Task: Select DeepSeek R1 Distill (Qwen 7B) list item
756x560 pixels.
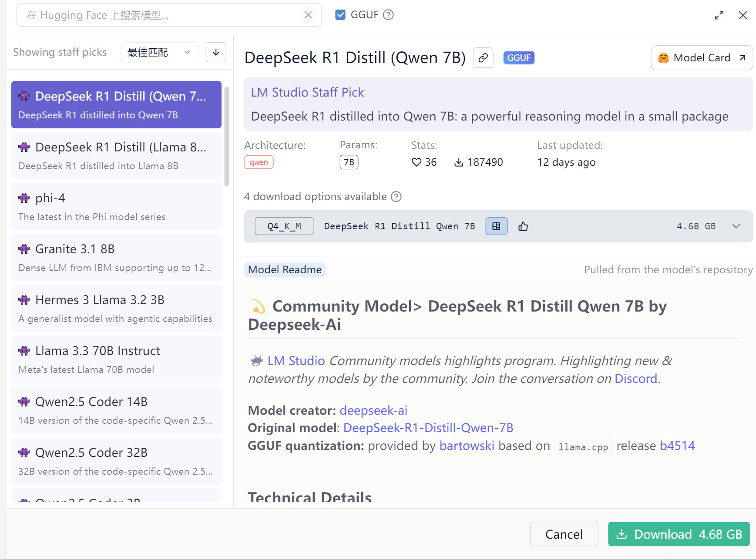Action: pyautogui.click(x=116, y=104)
